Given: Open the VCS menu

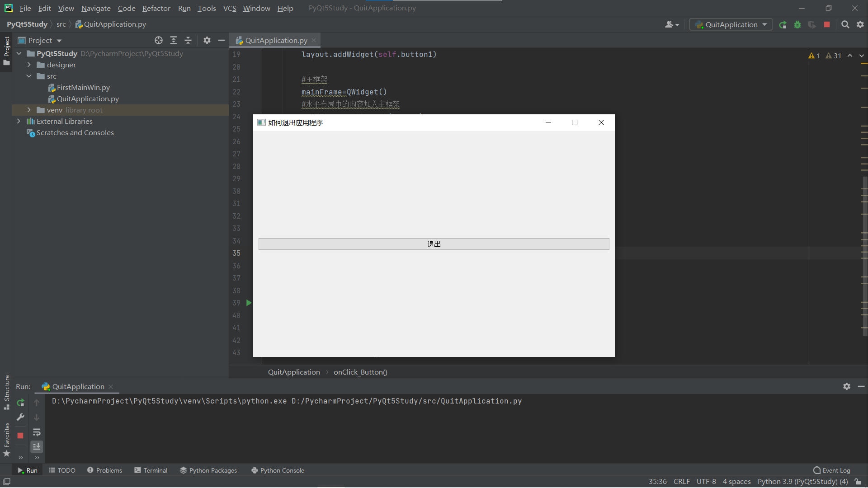Looking at the screenshot, I should (x=230, y=8).
